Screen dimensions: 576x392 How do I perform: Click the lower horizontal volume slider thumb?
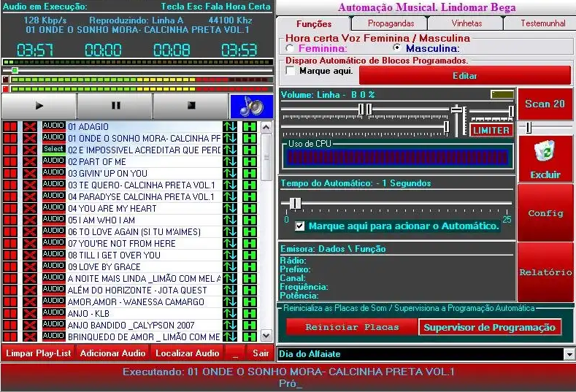tap(446, 127)
